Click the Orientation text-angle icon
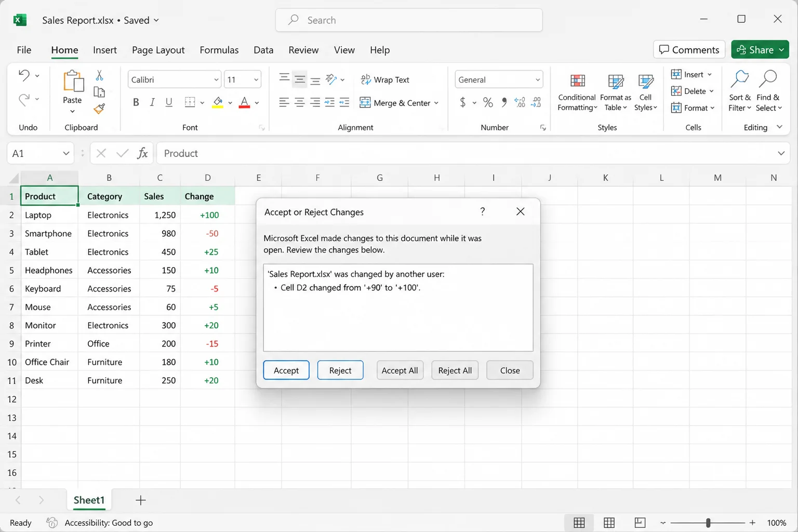 [x=331, y=79]
